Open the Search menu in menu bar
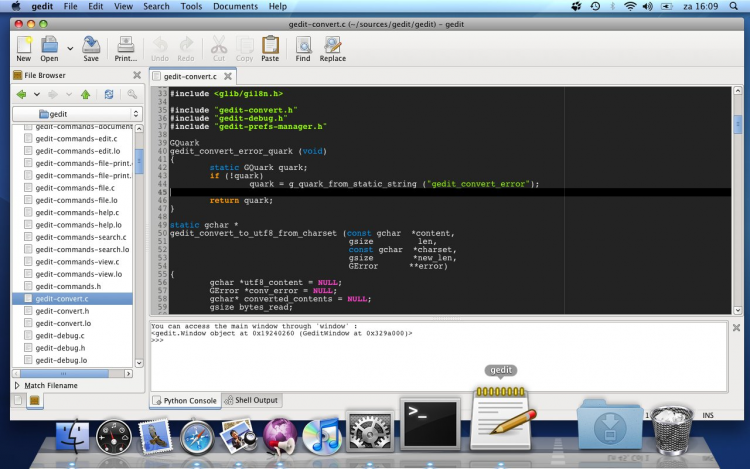The height and width of the screenshot is (469, 750). point(156,6)
